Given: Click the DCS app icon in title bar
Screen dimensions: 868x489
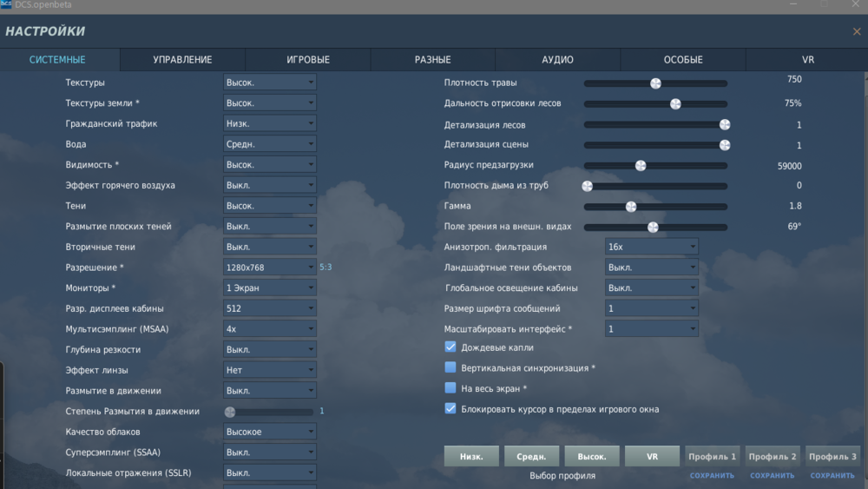Looking at the screenshot, I should (6, 4).
